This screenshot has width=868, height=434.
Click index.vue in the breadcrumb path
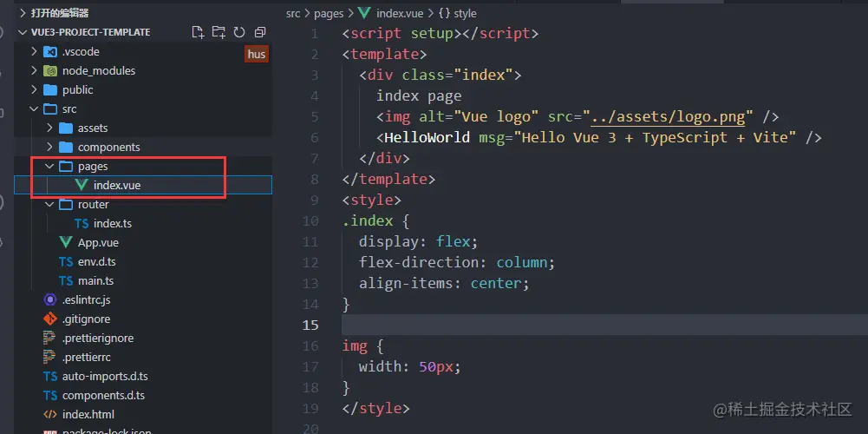[401, 13]
